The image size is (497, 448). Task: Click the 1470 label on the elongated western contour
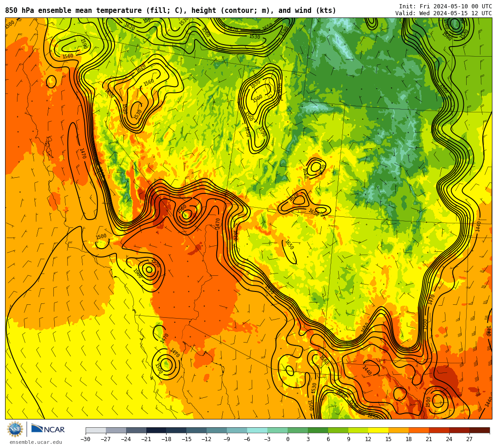pyautogui.click(x=83, y=153)
